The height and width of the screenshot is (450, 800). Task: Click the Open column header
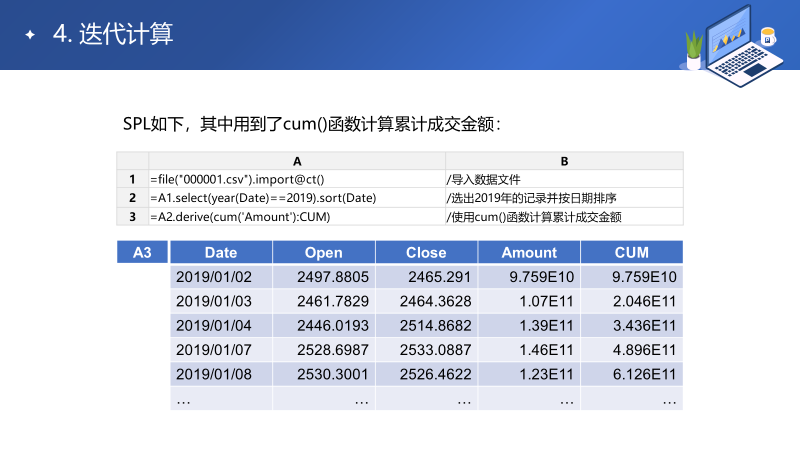pyautogui.click(x=323, y=253)
